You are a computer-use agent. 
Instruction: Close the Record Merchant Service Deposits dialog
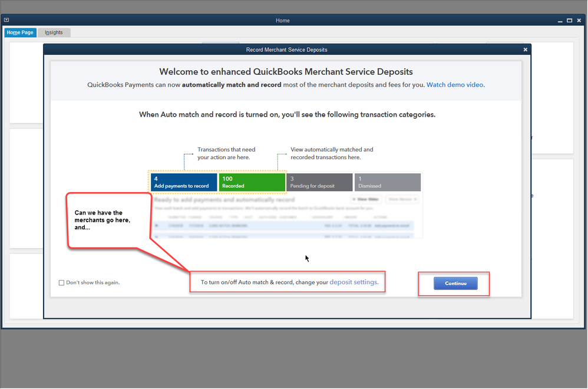(525, 50)
